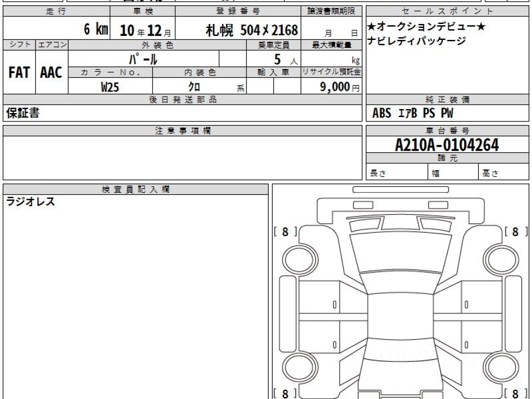Click the [8] marker above upper-right wheel

pyautogui.click(x=515, y=231)
